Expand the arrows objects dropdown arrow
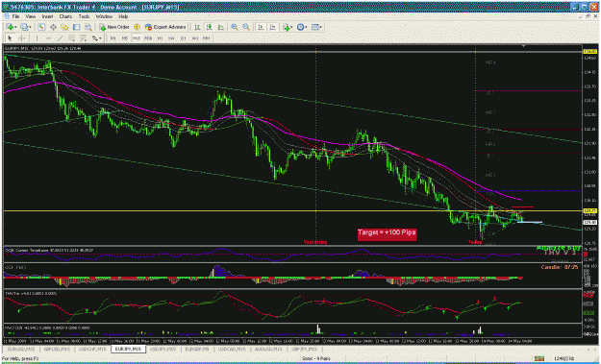The width and height of the screenshot is (601, 364). click(x=100, y=37)
